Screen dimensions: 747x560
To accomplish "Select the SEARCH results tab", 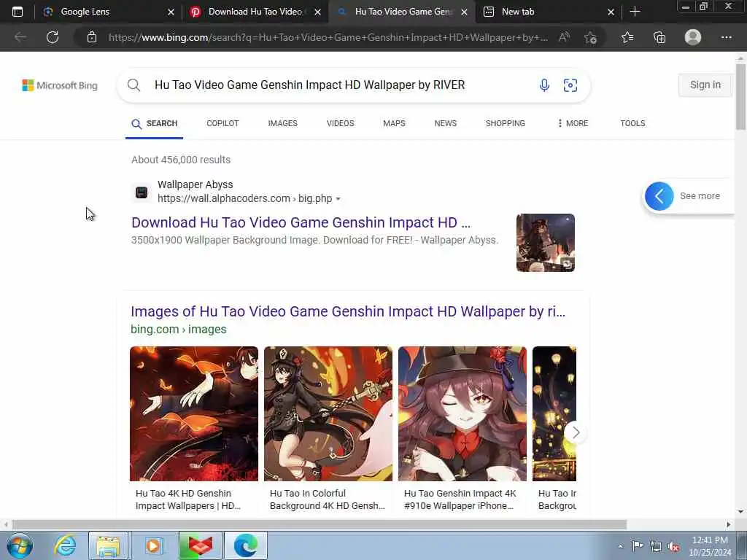I will tap(155, 123).
